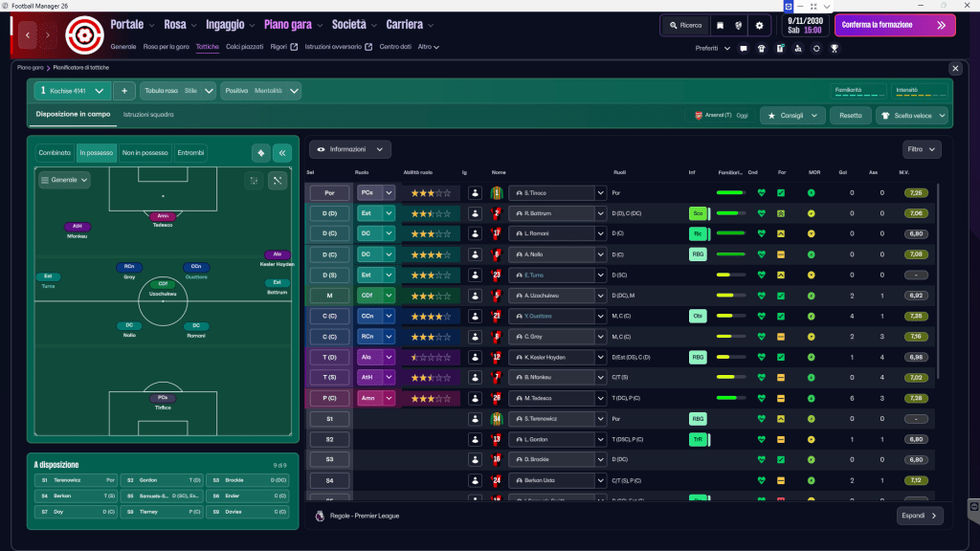
Task: Expand the Positiva Mentalità dropdown
Action: (x=260, y=91)
